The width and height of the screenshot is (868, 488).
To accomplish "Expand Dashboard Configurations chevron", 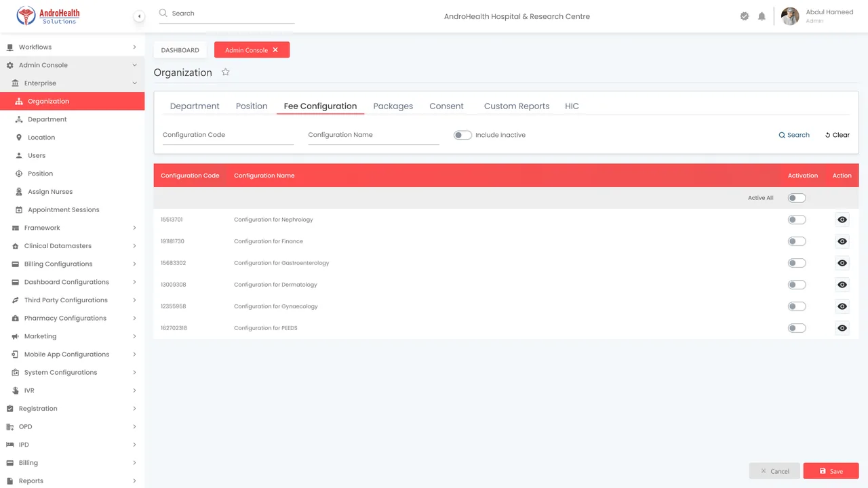I will point(134,282).
